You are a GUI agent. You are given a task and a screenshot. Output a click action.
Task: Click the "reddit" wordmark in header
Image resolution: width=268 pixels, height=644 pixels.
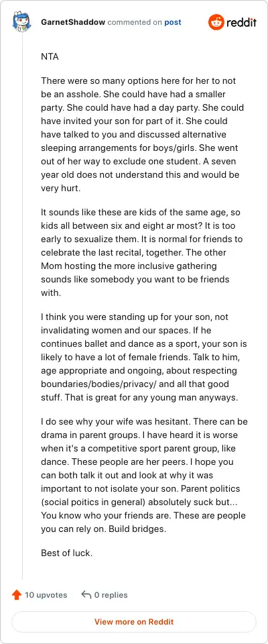tap(242, 22)
